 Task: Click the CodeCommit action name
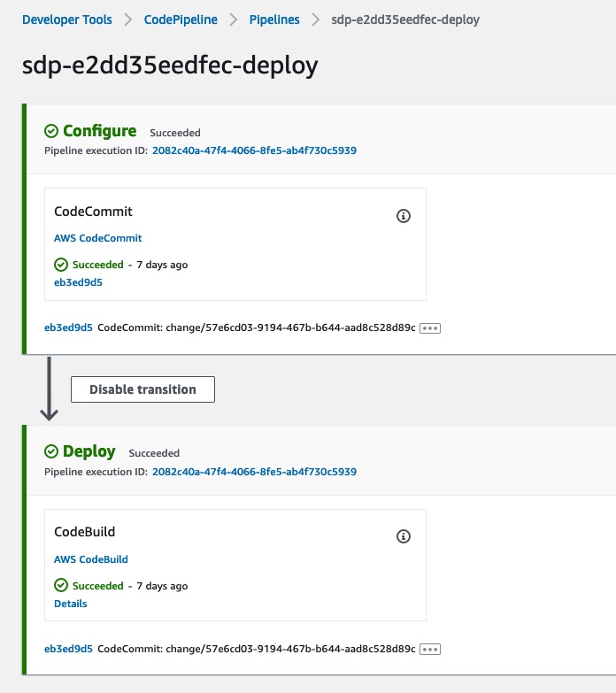[x=93, y=212]
